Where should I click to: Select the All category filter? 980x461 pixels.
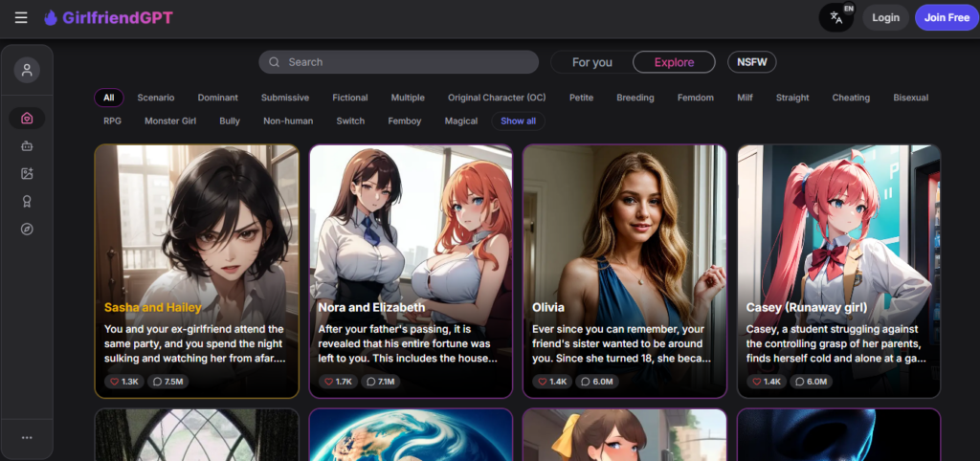point(109,98)
